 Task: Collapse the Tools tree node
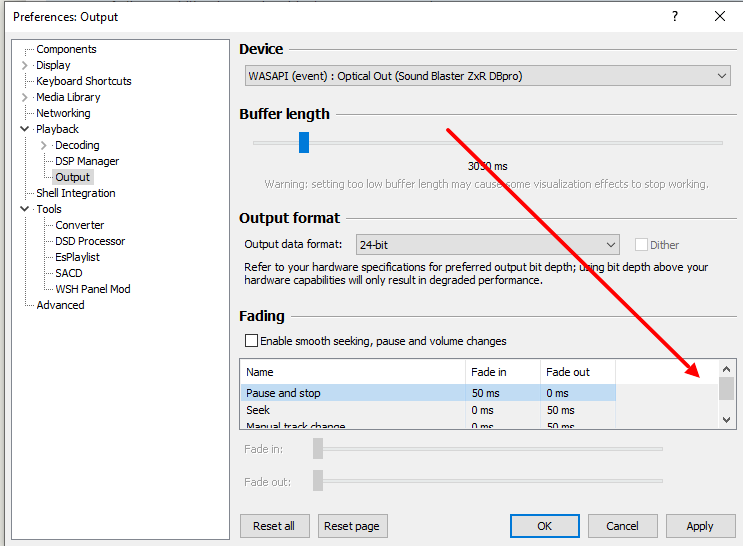(25, 209)
